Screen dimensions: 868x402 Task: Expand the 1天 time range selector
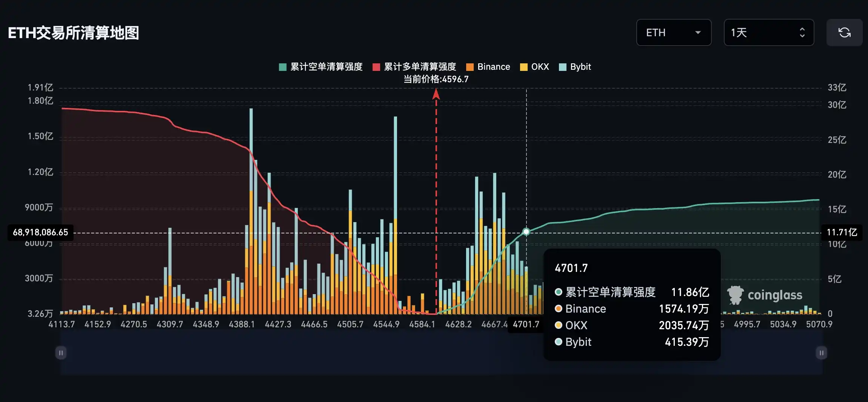pos(768,32)
